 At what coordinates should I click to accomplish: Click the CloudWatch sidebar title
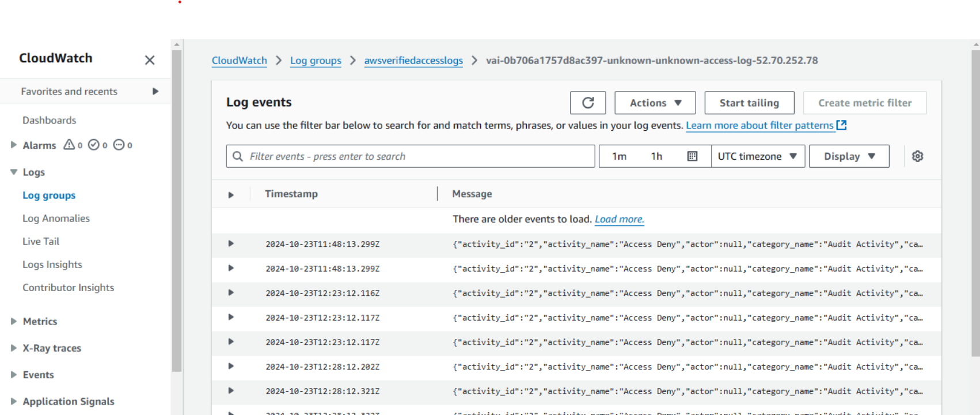coord(55,58)
